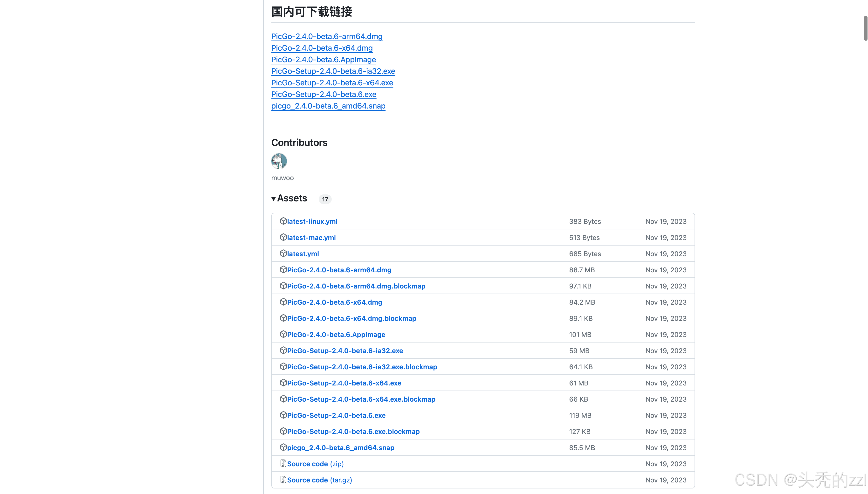Download PicGo-Setup-2.4.0-beta.6.exe.blockmap asset
Screen dimensions: 868x494
(x=353, y=432)
